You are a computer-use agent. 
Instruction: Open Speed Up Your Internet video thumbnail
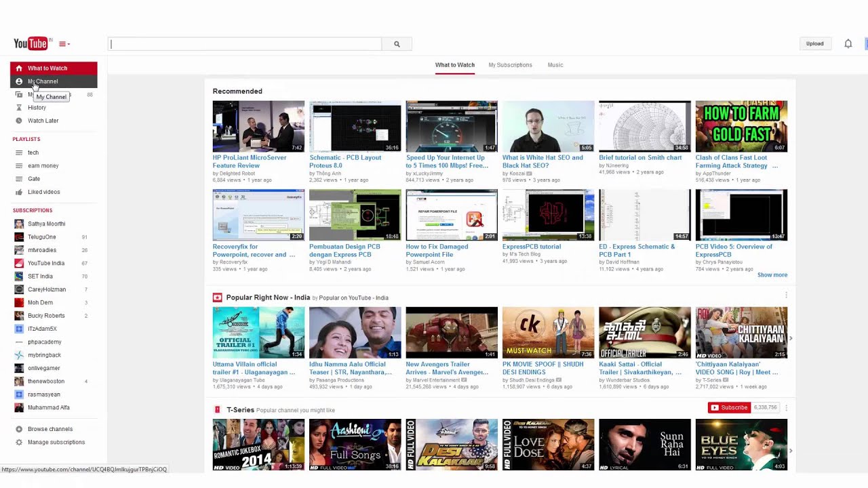[452, 126]
